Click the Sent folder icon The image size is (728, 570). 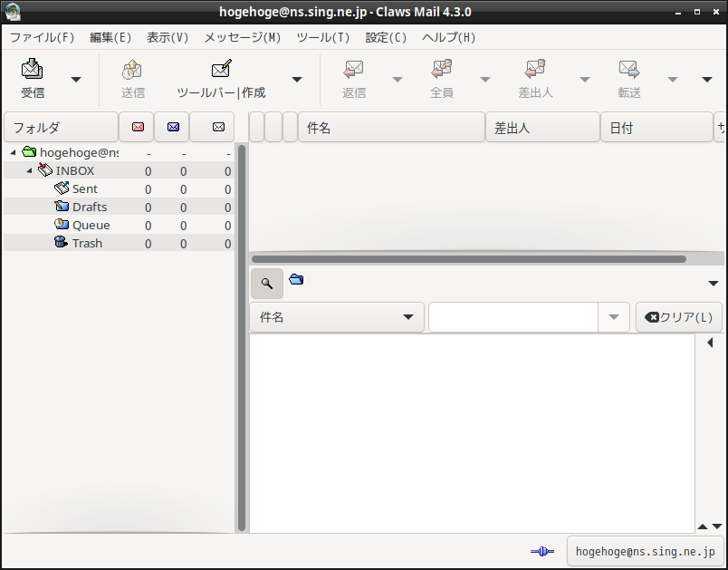pyautogui.click(x=62, y=188)
